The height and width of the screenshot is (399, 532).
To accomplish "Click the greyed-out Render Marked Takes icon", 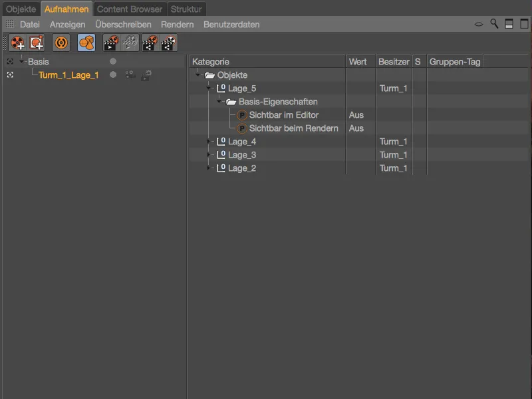I will [x=130, y=43].
